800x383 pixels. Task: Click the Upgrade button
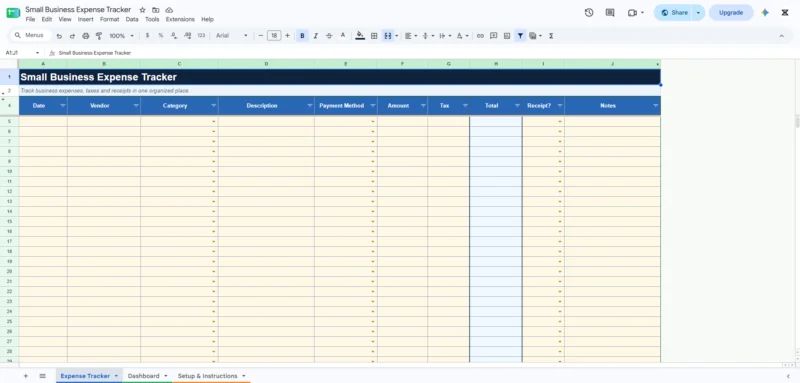(x=731, y=13)
